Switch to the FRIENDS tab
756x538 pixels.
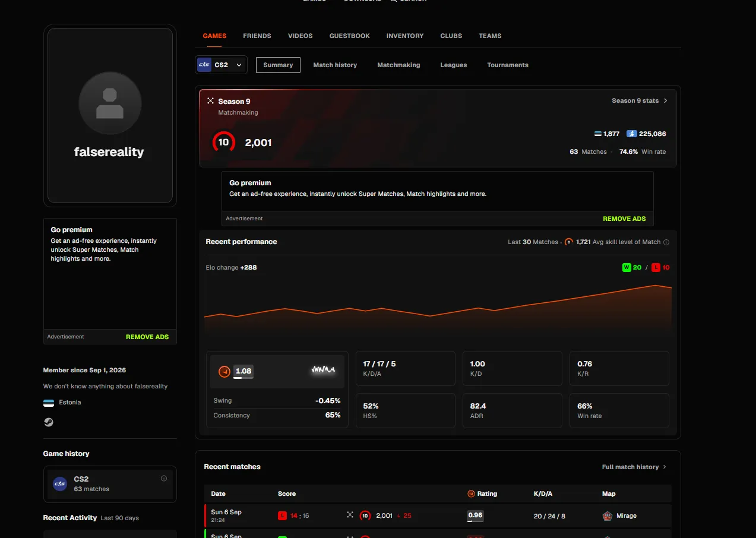[257, 36]
